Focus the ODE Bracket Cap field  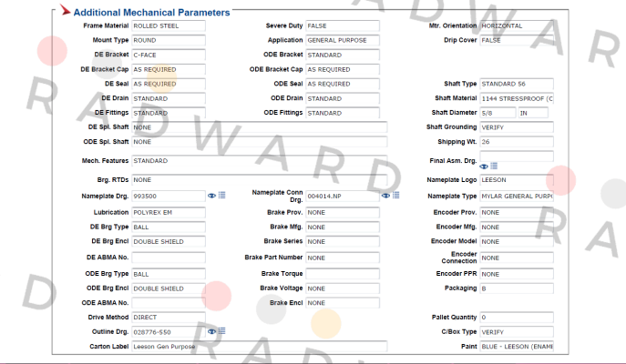pyautogui.click(x=343, y=69)
